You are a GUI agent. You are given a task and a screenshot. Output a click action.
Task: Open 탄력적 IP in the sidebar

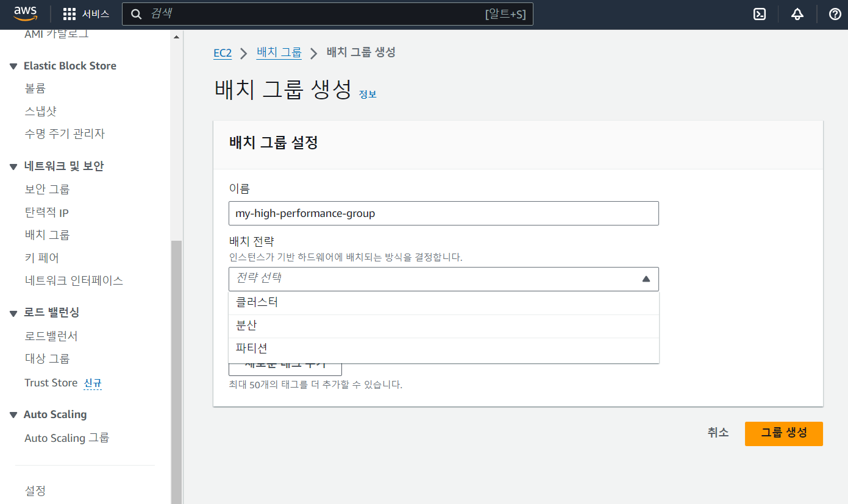[46, 212]
